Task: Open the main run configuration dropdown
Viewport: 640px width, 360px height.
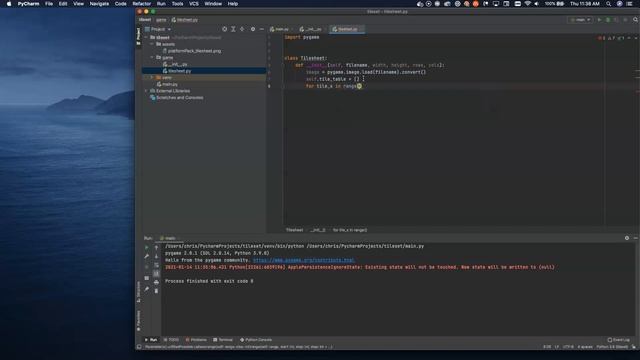Action: coord(580,20)
